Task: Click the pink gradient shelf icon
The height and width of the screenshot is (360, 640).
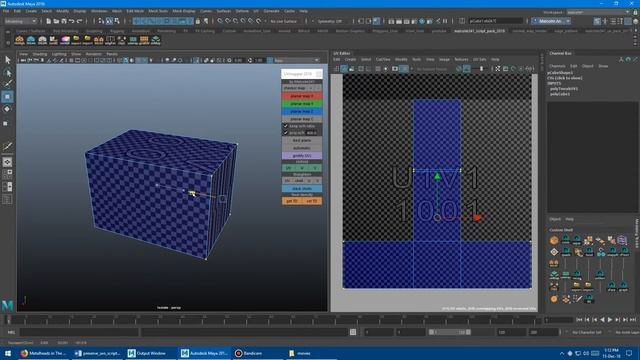Action: [65, 40]
